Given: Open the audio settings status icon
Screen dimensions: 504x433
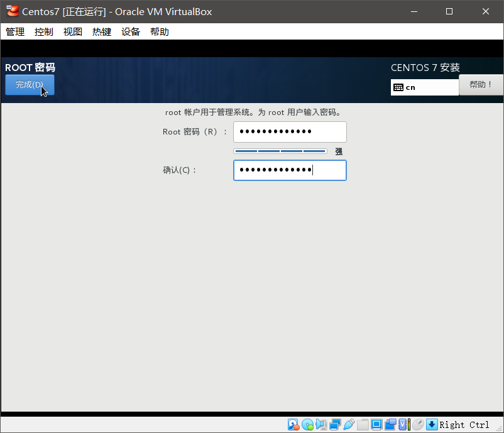Looking at the screenshot, I should coord(321,425).
